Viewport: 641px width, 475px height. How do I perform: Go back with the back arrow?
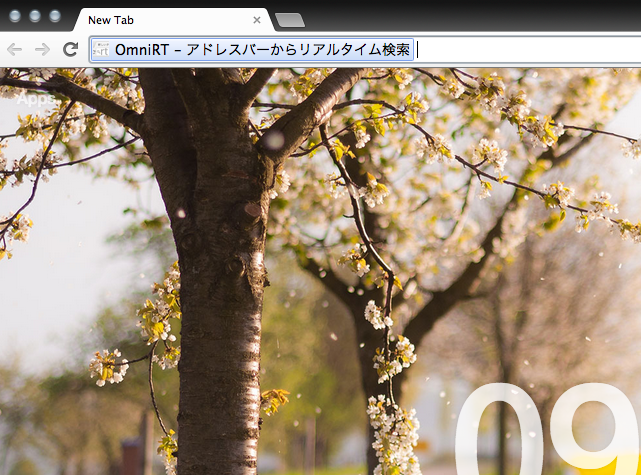pyautogui.click(x=15, y=49)
